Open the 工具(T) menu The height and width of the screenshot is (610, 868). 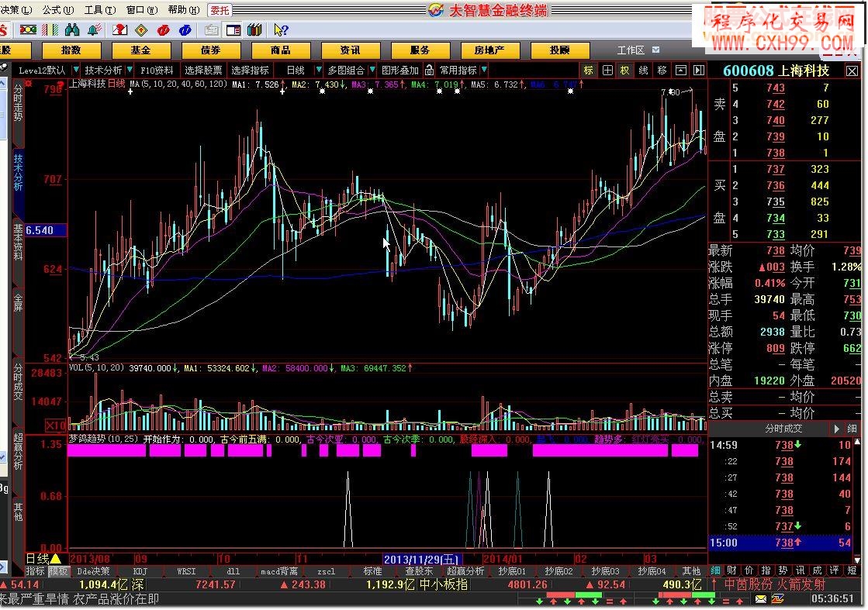pos(99,10)
